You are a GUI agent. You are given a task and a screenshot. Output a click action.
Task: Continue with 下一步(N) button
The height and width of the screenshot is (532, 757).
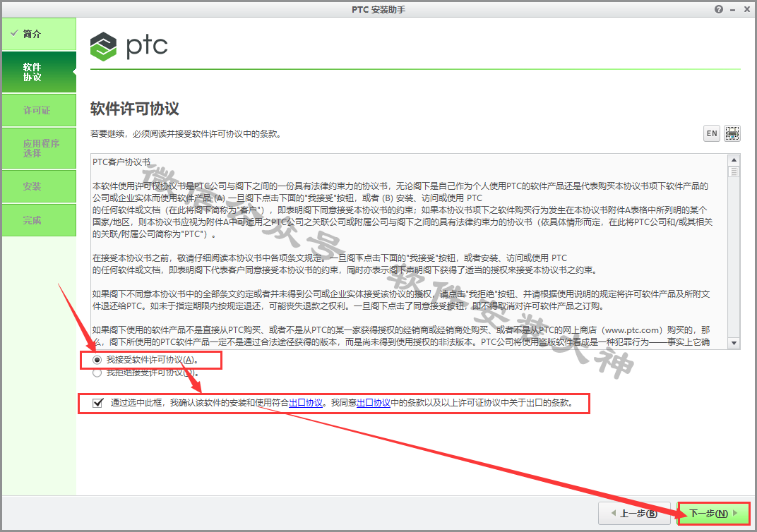pyautogui.click(x=713, y=513)
